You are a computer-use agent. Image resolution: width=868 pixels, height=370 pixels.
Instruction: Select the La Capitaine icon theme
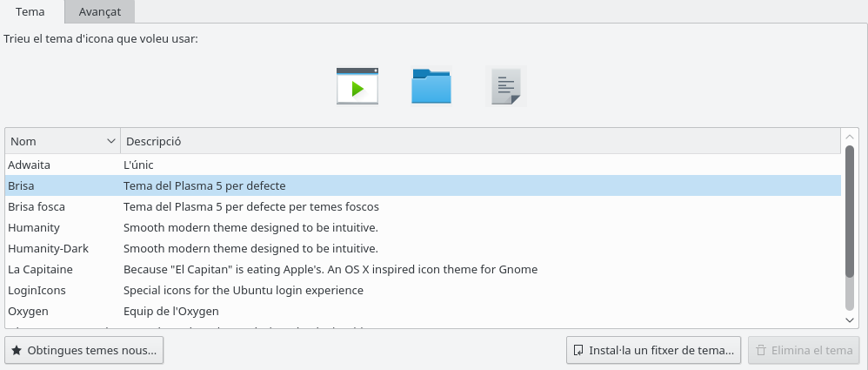[40, 269]
